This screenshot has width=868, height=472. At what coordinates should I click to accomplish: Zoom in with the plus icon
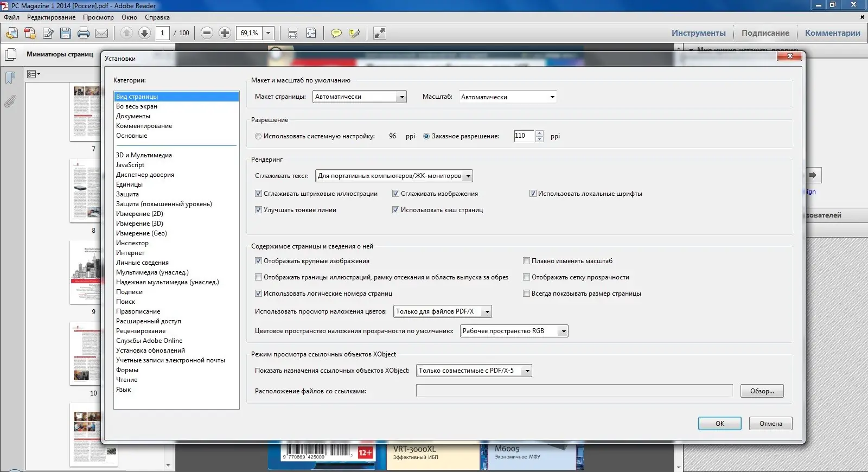225,33
